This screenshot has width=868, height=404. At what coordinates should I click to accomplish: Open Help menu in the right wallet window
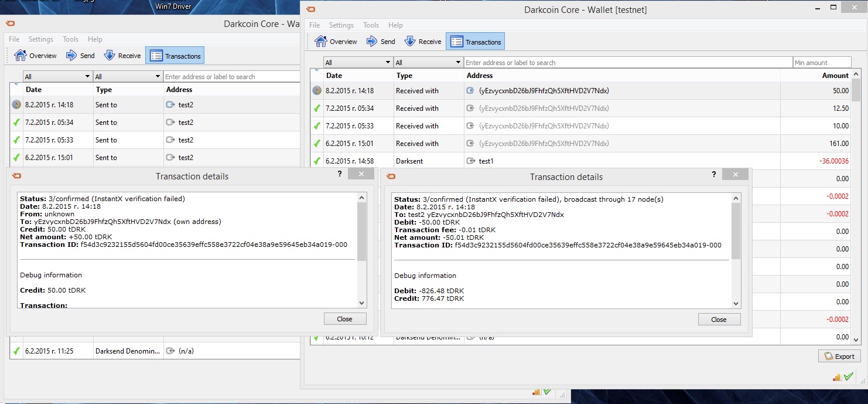395,25
